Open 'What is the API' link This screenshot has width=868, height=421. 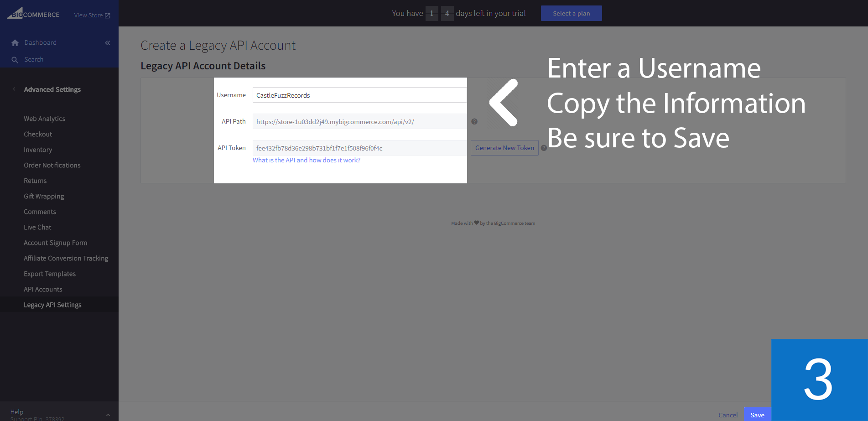click(x=307, y=160)
